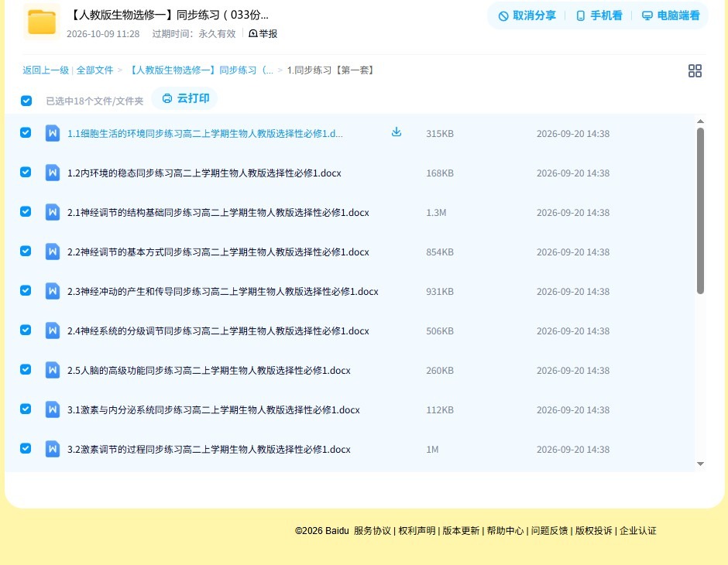Open 全部文件 breadcrumb link
728x565 pixels.
(94, 70)
